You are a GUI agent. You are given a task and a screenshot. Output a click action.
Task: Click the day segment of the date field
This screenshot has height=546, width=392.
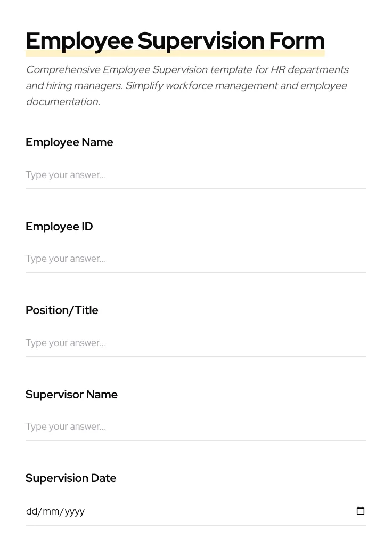pyautogui.click(x=30, y=511)
